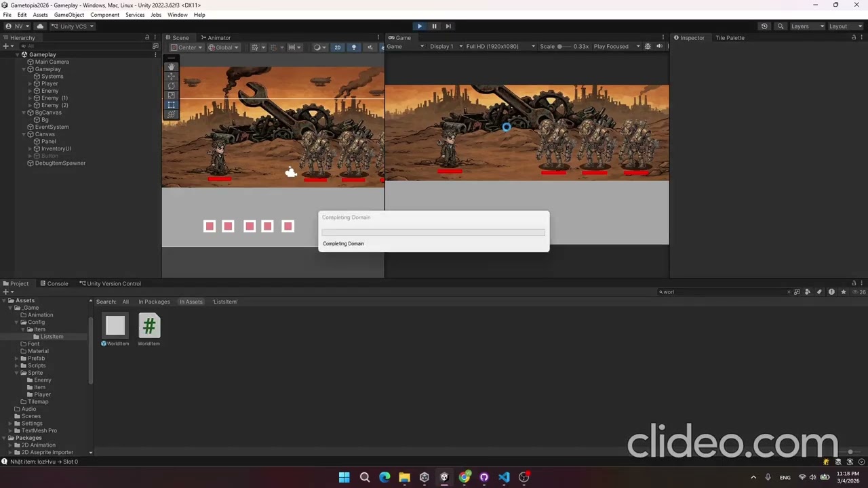Viewport: 868px width, 488px height.
Task: Click the Step frame button
Action: [x=448, y=26]
